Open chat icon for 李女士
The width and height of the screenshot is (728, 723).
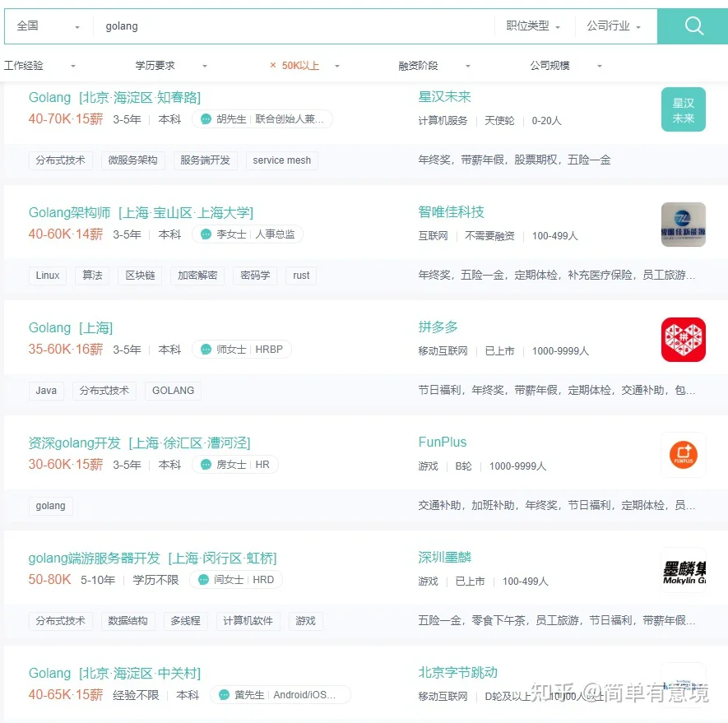click(206, 234)
